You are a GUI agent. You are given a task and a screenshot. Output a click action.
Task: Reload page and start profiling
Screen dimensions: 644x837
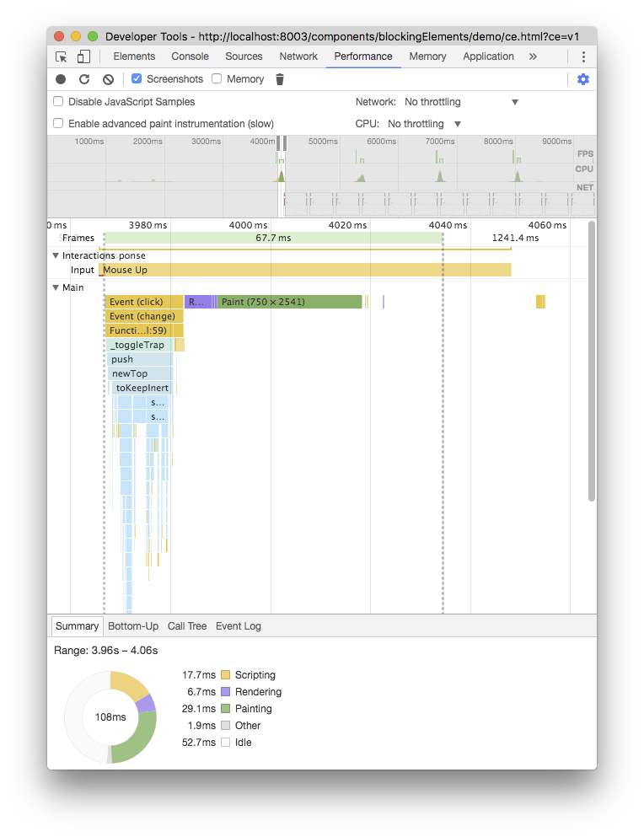[84, 79]
